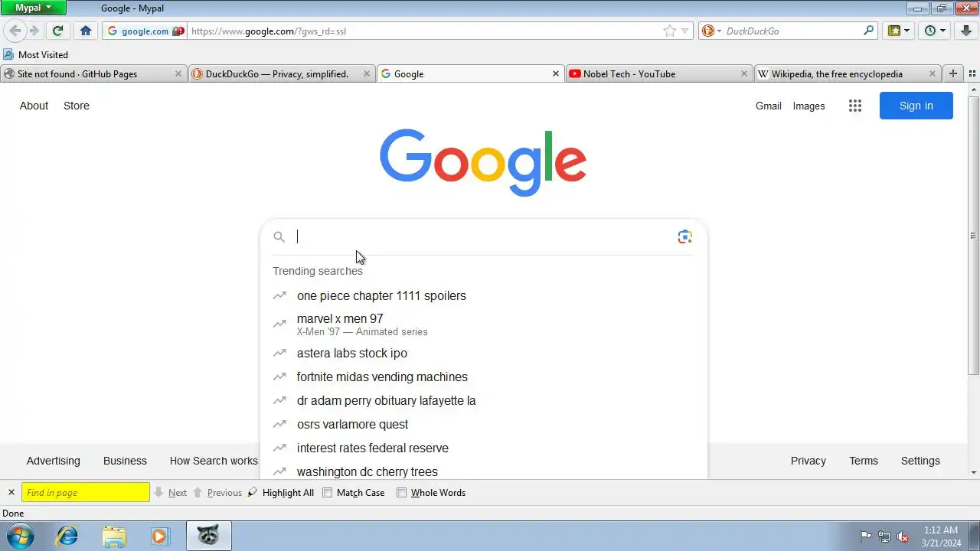Select 'osrs varlamore quest' suggestion
The height and width of the screenshot is (551, 980).
point(483,424)
